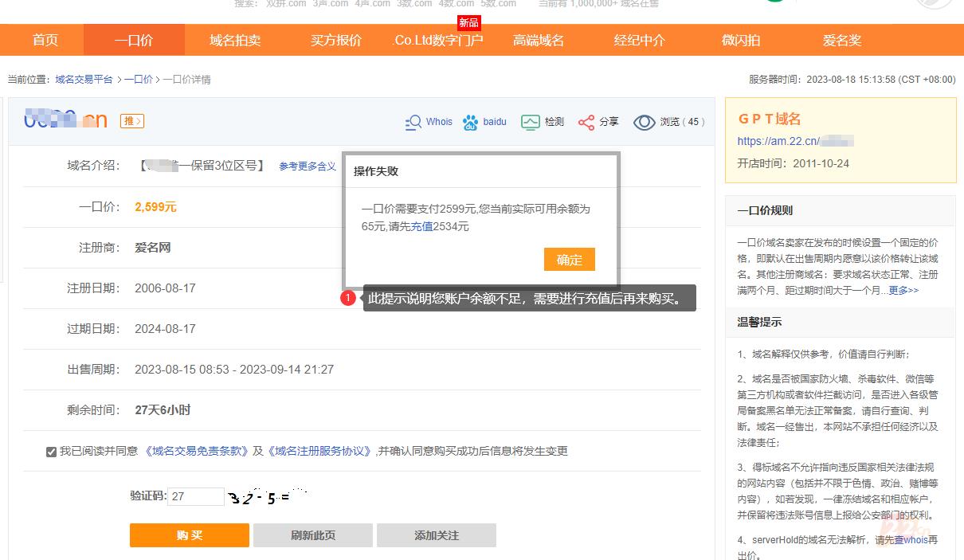This screenshot has width=964, height=560.
Task: Uncheck the agreement terms checkbox
Action: pos(51,452)
